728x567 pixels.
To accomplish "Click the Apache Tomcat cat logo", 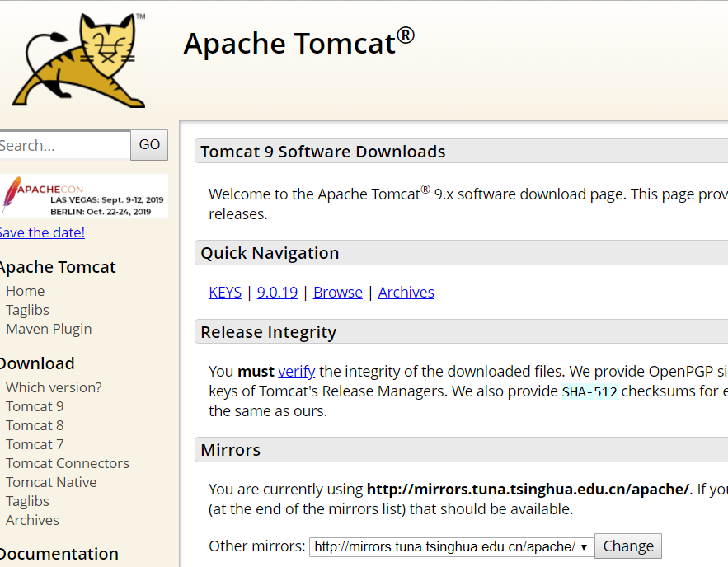I will [79, 60].
